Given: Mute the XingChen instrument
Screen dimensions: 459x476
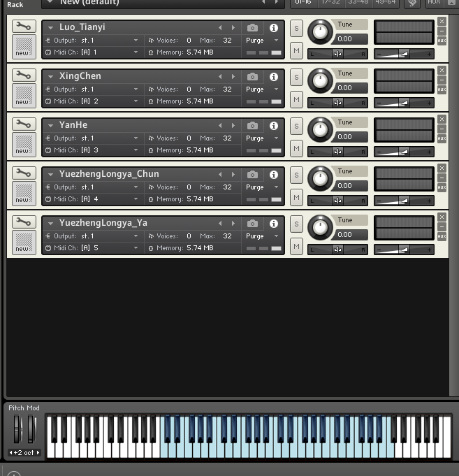Looking at the screenshot, I should 296,99.
